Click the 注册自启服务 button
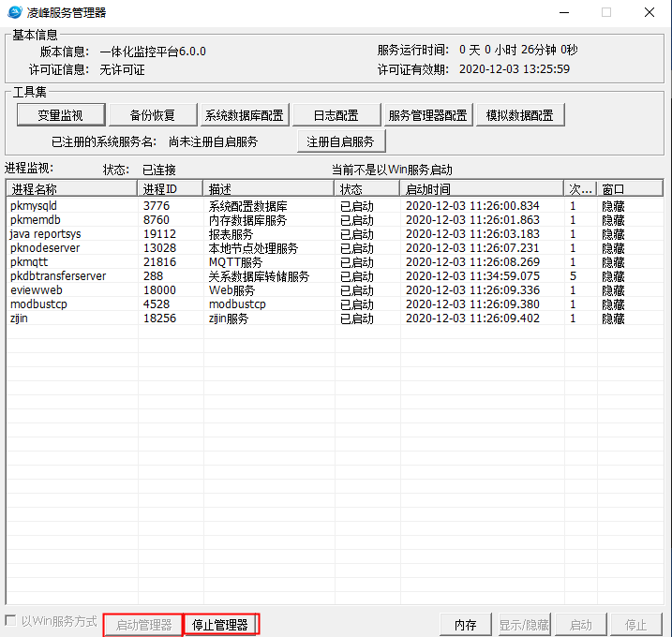Image resolution: width=672 pixels, height=637 pixels. pyautogui.click(x=341, y=141)
